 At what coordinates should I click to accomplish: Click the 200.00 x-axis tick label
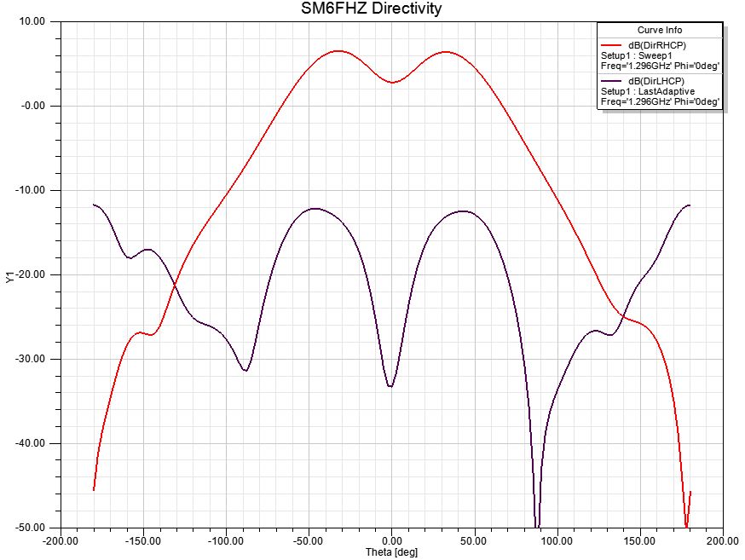(723, 540)
